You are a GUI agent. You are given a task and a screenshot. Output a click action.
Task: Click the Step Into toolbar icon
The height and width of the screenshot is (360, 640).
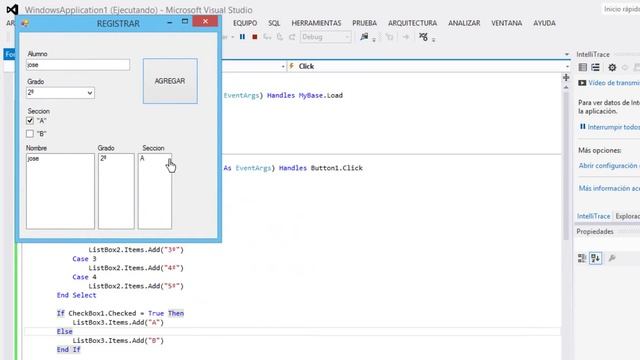click(x=267, y=37)
